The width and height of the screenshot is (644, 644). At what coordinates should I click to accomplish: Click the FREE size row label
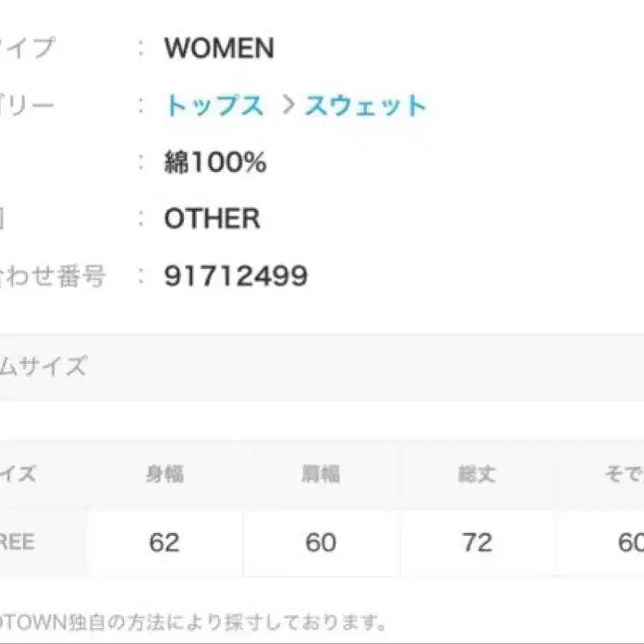click(x=18, y=542)
